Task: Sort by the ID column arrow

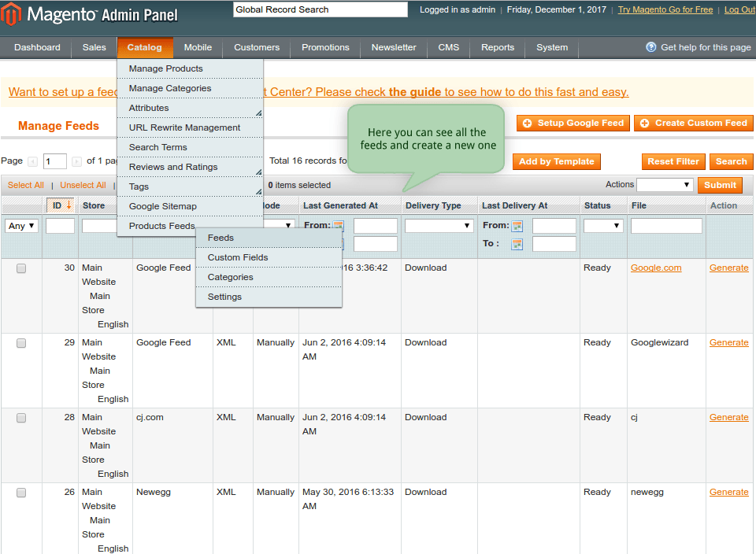Action: click(x=69, y=205)
